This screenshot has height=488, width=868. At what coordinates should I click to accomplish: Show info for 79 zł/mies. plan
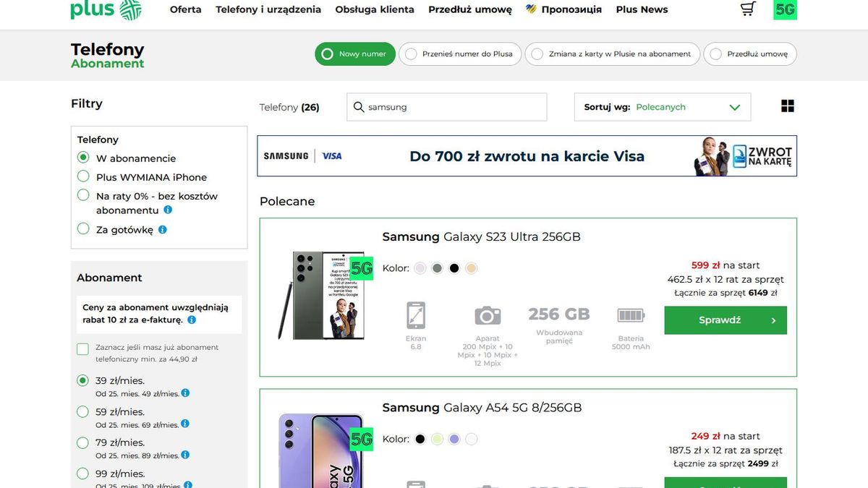point(185,455)
